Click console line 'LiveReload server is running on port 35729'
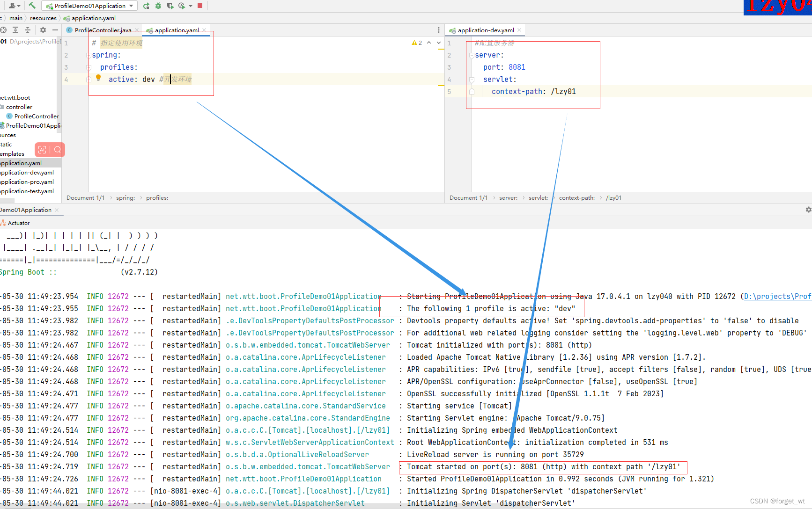The height and width of the screenshot is (509, 812). tap(495, 455)
